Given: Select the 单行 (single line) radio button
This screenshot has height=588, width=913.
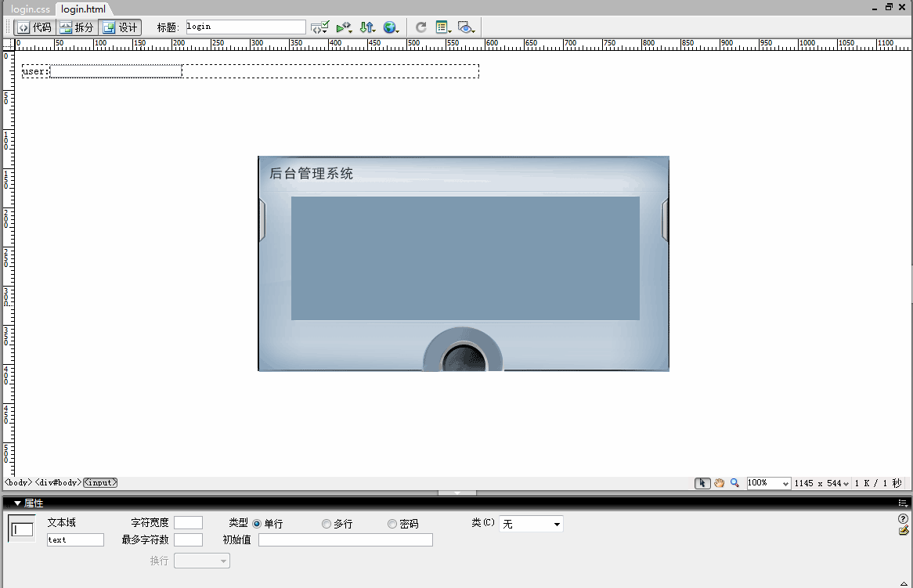Looking at the screenshot, I should click(257, 523).
